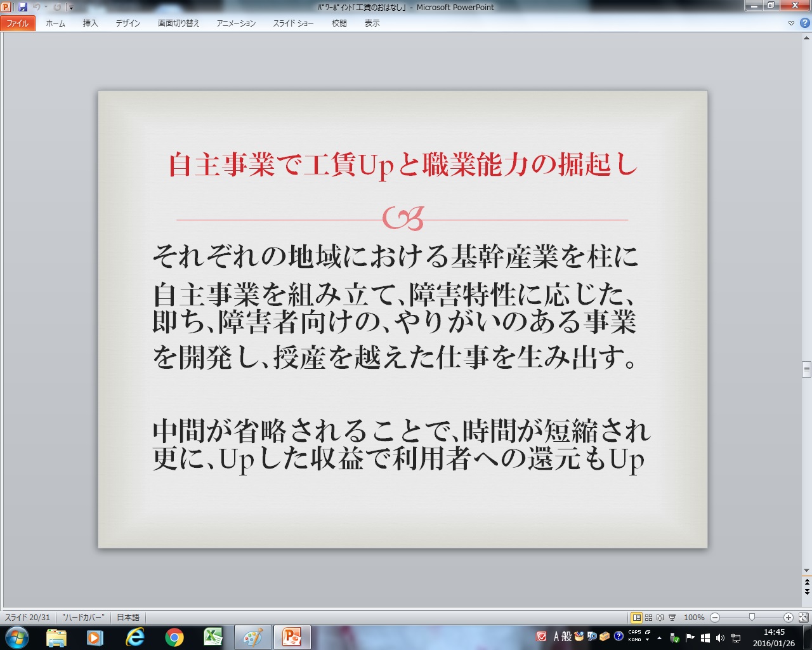Open the IME Pad icon
Viewport: 812px width, 650px height.
point(579,637)
